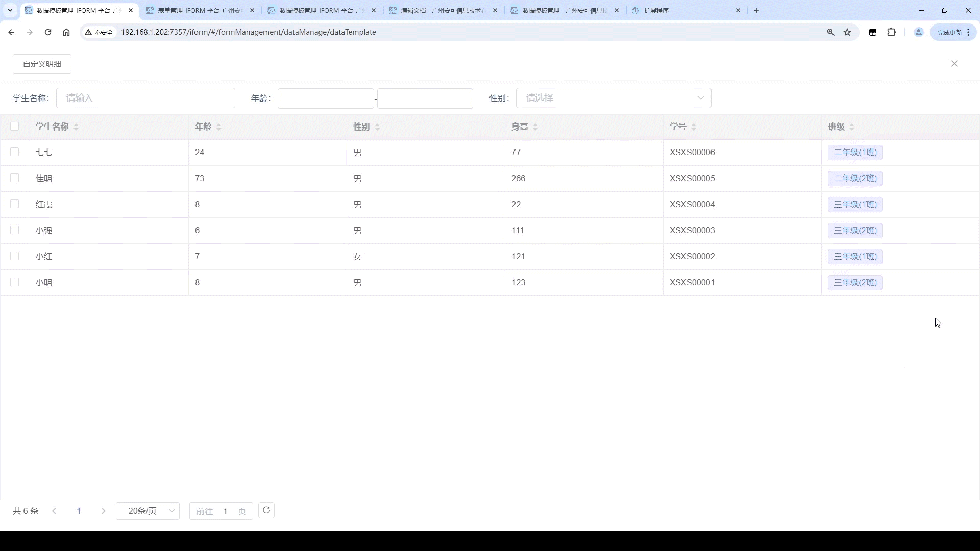This screenshot has width=980, height=551.
Task: Bookmark this page with star icon
Action: pyautogui.click(x=847, y=32)
